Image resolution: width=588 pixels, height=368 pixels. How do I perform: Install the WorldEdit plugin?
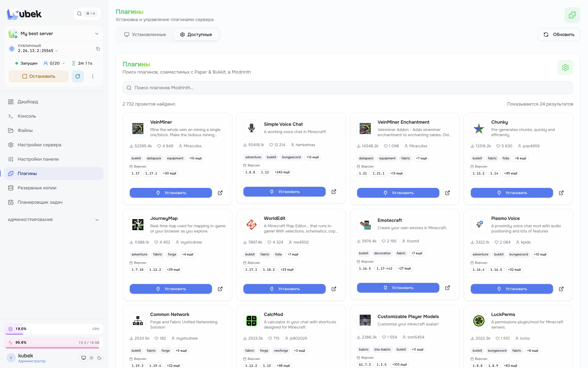(x=284, y=289)
